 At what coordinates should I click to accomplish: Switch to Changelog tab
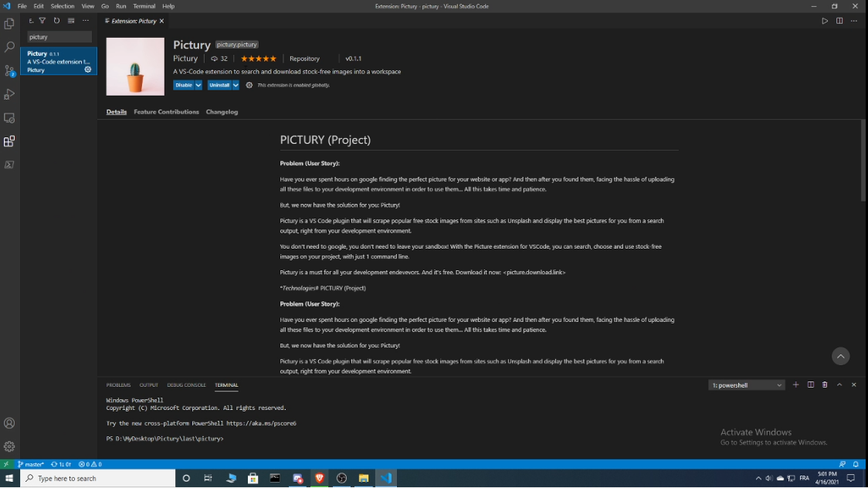click(222, 112)
